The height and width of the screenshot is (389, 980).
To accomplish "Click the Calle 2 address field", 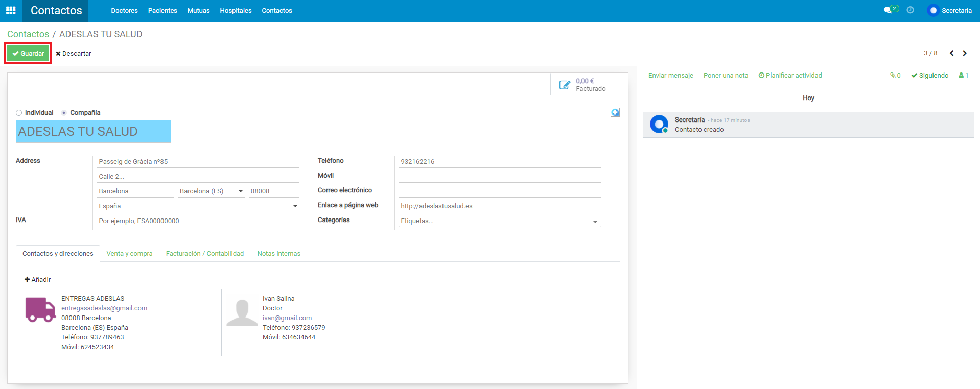I will coord(198,177).
